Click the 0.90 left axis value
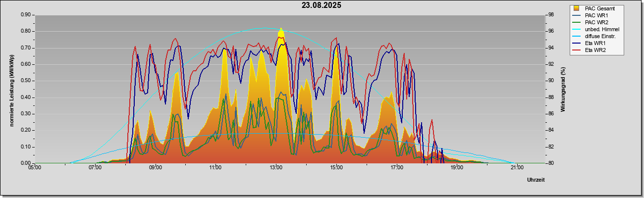Screen dimensions: 644x198 click(x=26, y=15)
